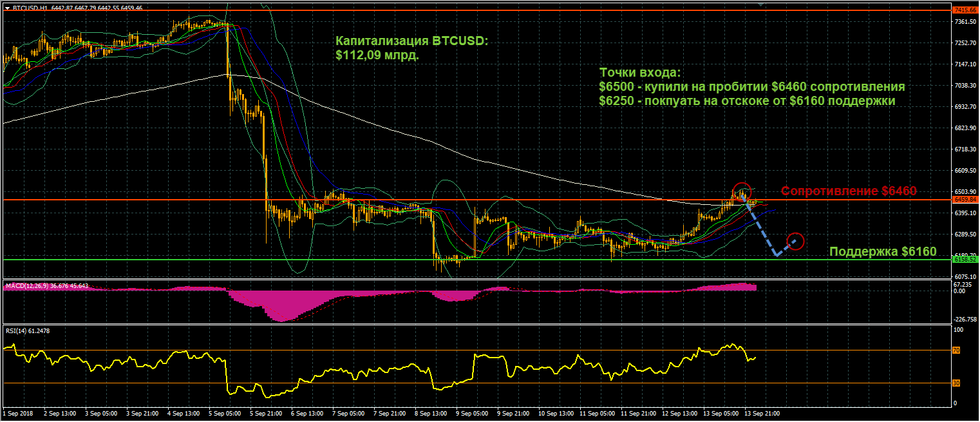Click the '12 Sep 13:00' time axis label
The height and width of the screenshot is (422, 980).
click(679, 412)
